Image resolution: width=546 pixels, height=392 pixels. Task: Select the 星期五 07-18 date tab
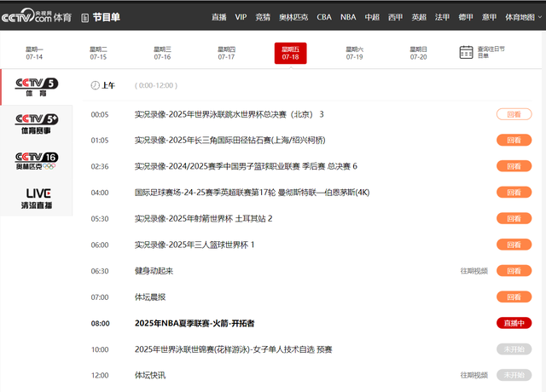tap(290, 53)
